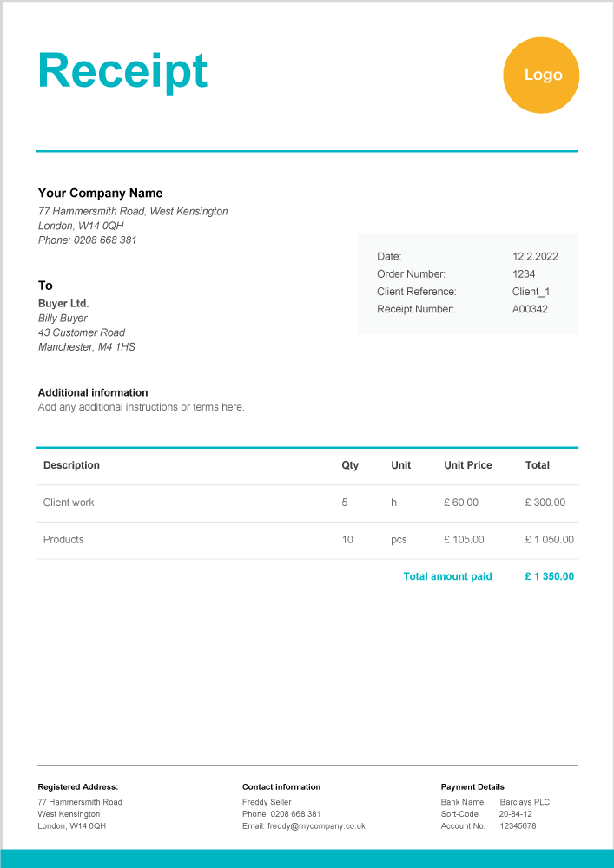This screenshot has width=614, height=868.
Task: Click the Registered Address heading in footer
Action: (77, 787)
